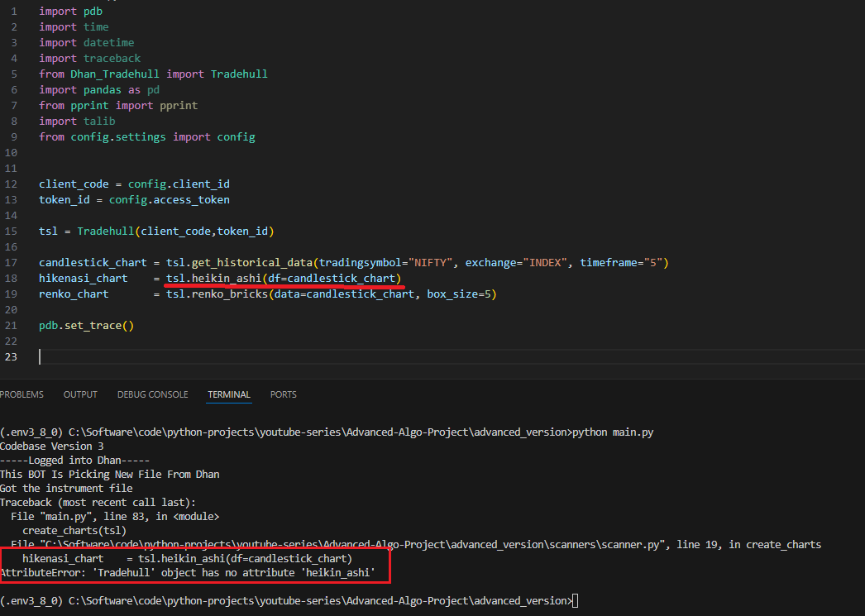Click '"NIFTY"' string on line 17
The height and width of the screenshot is (616, 865).
tap(430, 262)
